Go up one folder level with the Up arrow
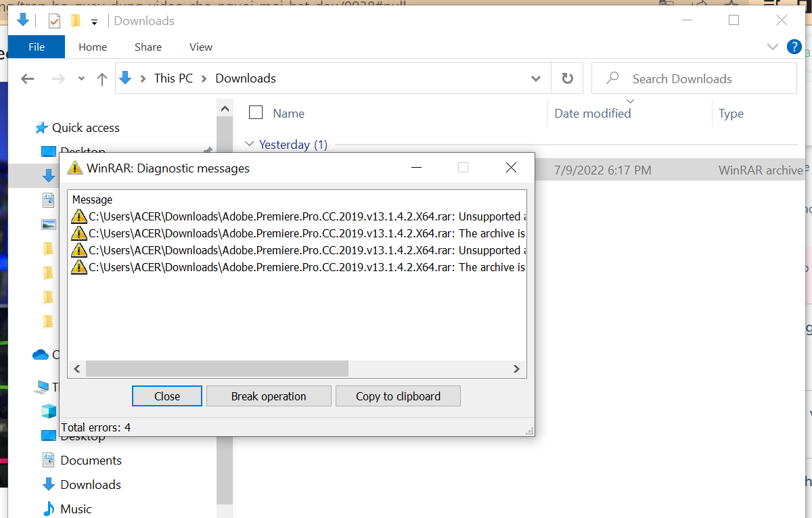Screen dimensions: 812x518 coord(102,78)
